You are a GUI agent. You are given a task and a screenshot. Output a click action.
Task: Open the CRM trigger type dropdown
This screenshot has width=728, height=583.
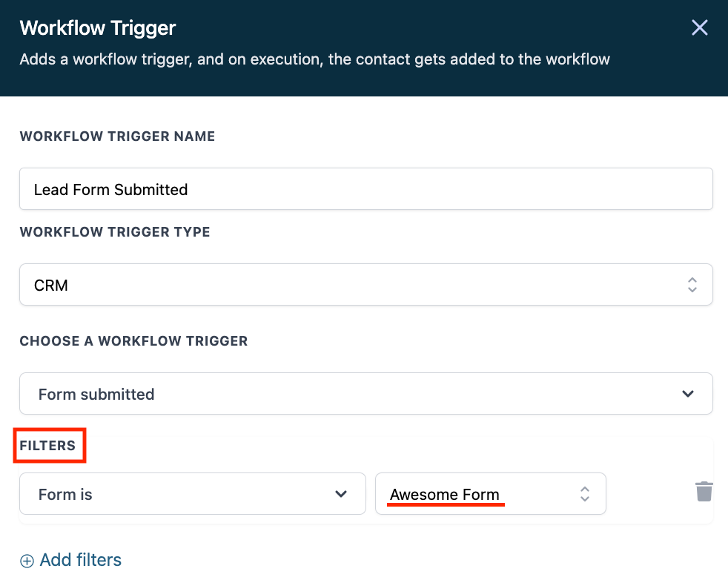(x=365, y=285)
